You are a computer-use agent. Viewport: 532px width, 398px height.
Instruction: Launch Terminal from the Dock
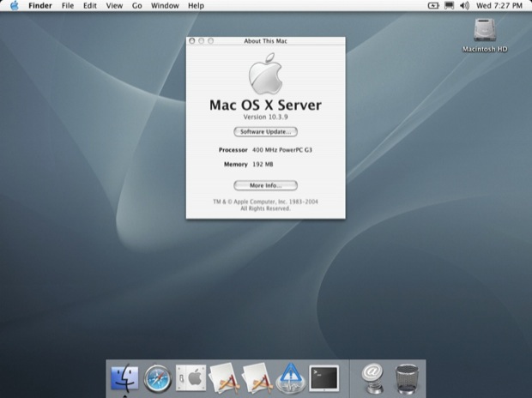pyautogui.click(x=323, y=378)
